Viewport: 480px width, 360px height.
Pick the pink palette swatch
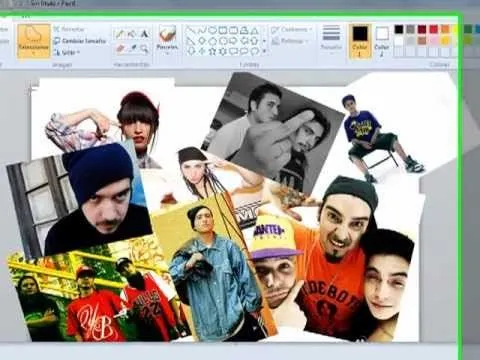tap(434, 41)
